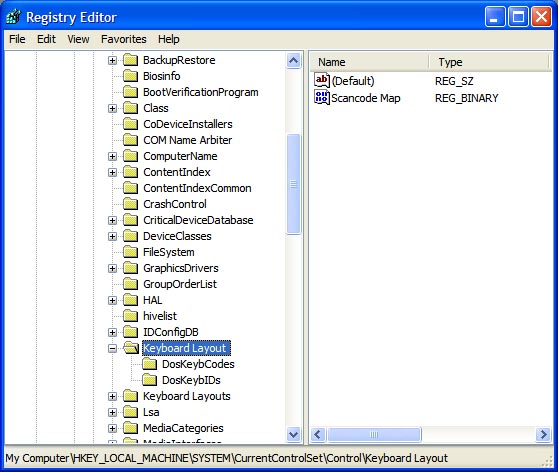Click the Name column header
558x472 pixels.
pos(369,62)
